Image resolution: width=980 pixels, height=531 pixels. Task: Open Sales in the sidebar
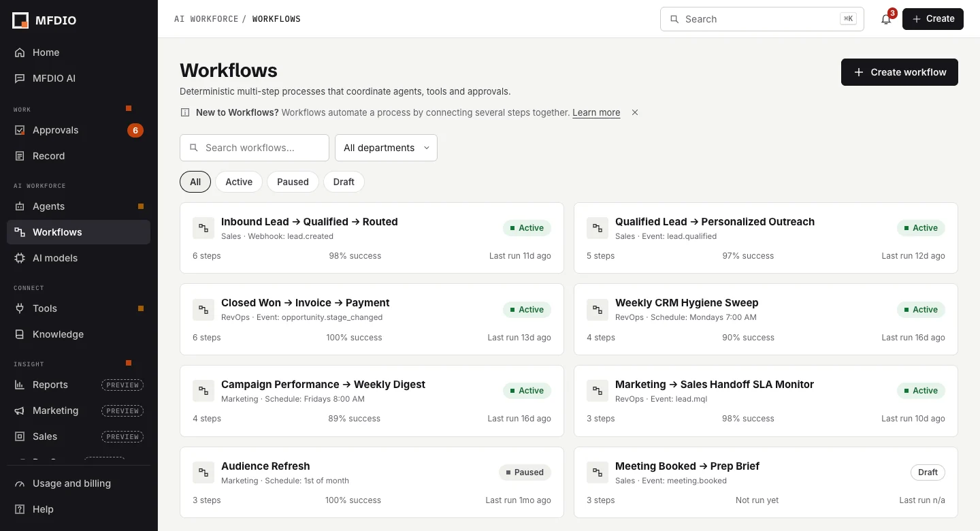coord(78,436)
